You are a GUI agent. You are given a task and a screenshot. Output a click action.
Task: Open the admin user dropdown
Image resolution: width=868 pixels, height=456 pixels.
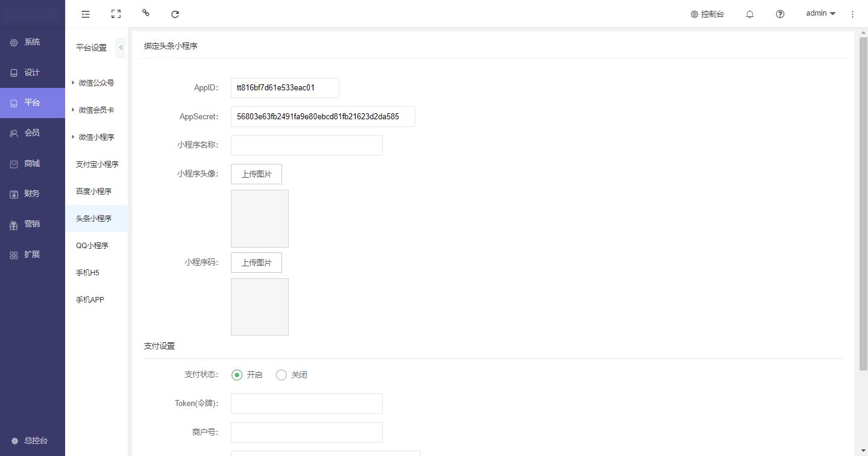tap(820, 13)
